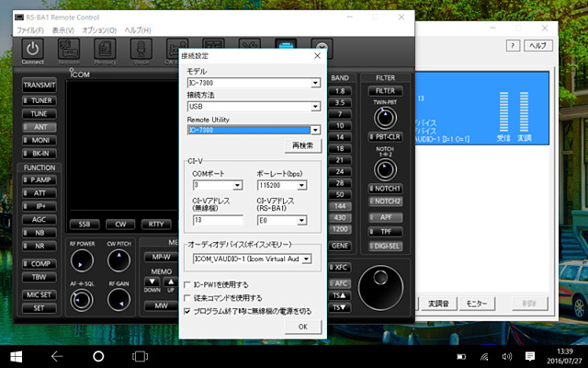This screenshot has height=368, width=588.
Task: Open the COMポート dropdown
Action: (237, 185)
